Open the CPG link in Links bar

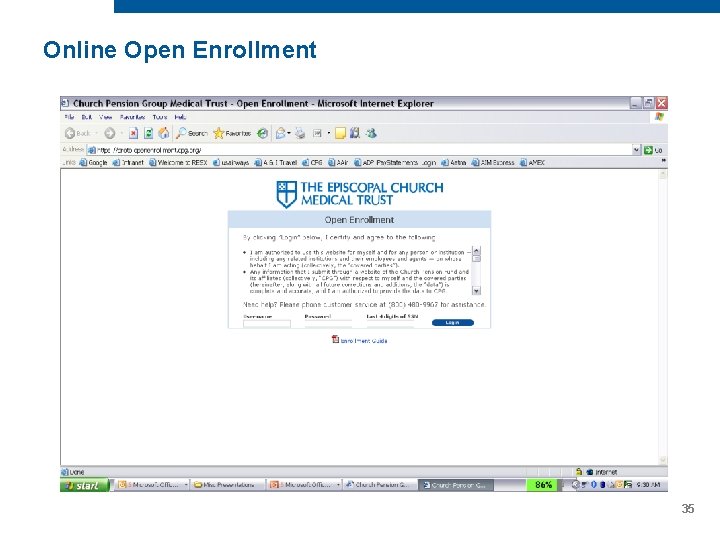312,163
